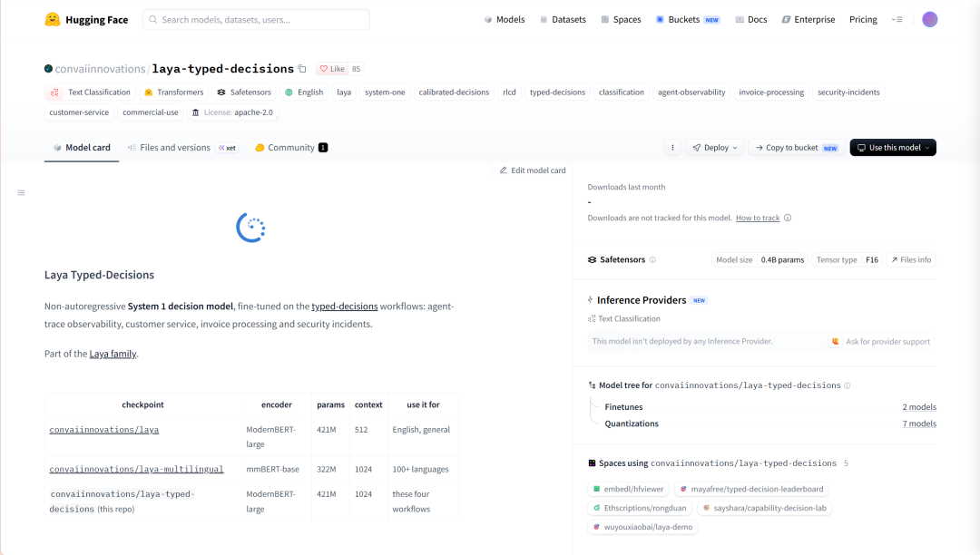
Task: Switch to Community tab
Action: coord(291,147)
